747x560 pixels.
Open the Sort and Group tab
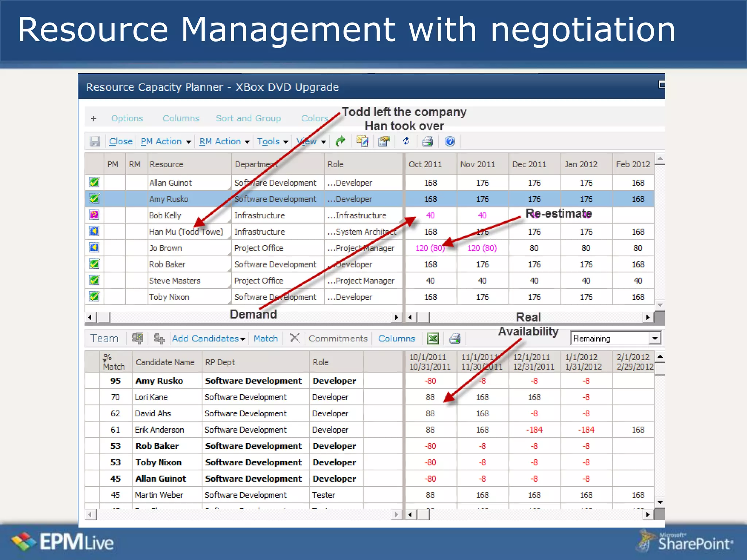click(x=248, y=118)
